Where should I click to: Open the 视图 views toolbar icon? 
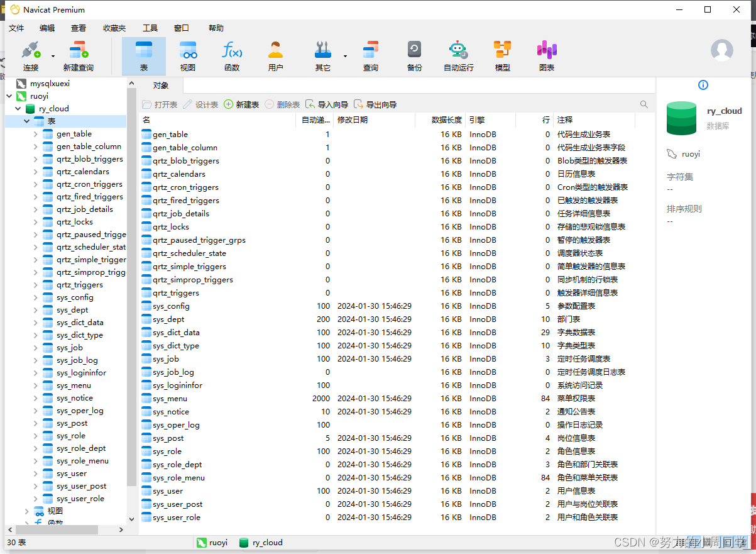188,56
